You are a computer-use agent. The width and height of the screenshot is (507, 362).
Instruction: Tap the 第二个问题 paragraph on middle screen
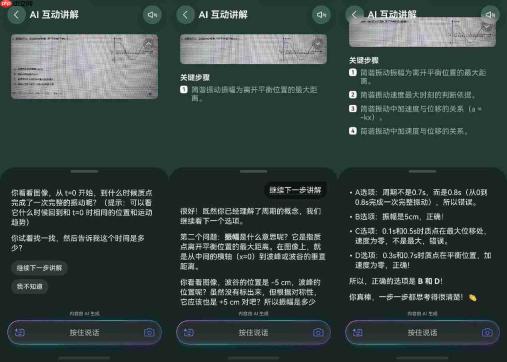click(x=253, y=252)
